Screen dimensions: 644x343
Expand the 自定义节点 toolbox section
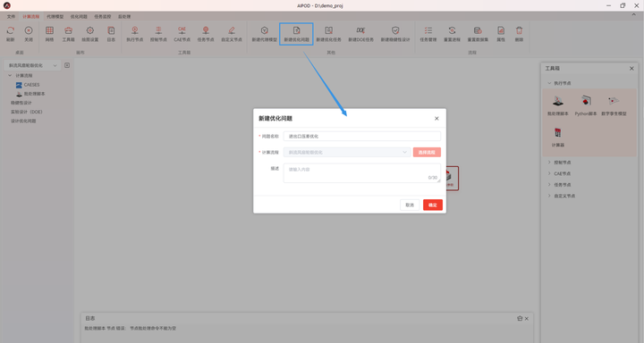pyautogui.click(x=549, y=197)
